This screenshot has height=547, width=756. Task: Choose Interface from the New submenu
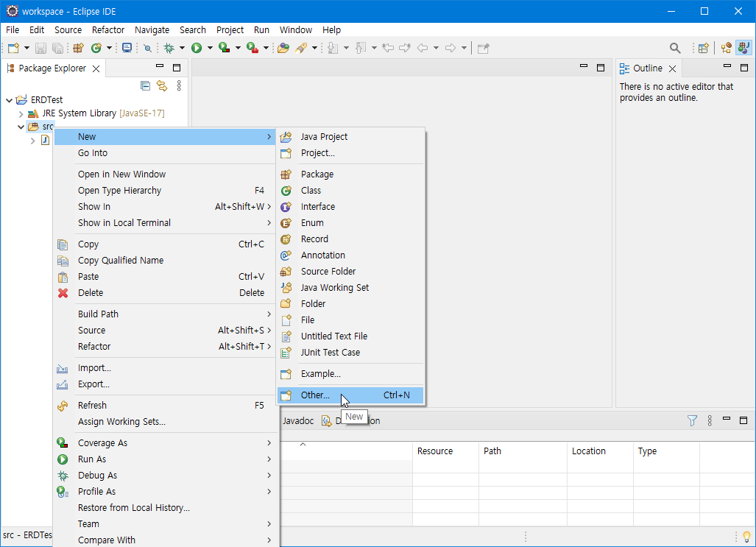point(351,206)
